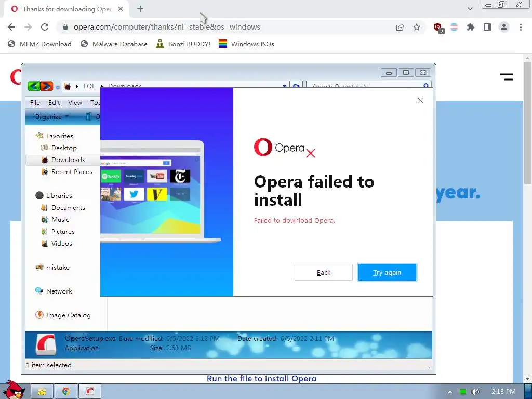Click the green network tray icon
The height and width of the screenshot is (399, 532).
[x=463, y=392]
